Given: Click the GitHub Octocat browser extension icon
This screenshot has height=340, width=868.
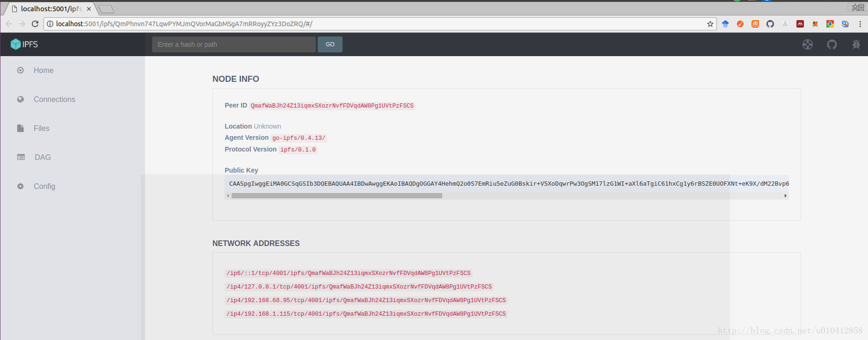Looking at the screenshot, I should tap(770, 24).
